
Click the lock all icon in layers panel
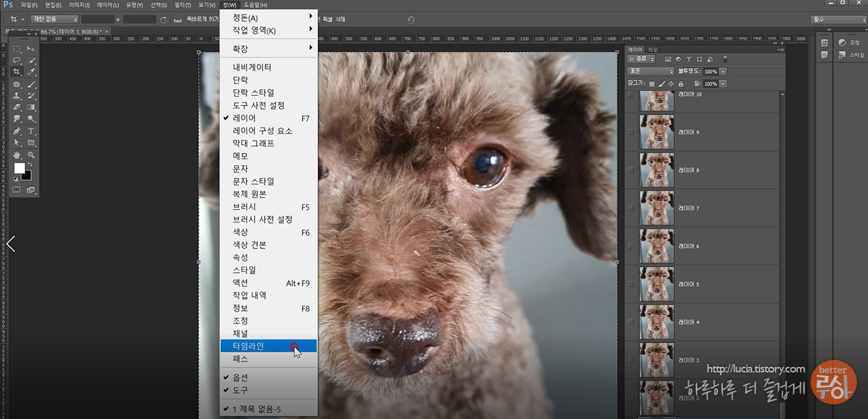(x=681, y=83)
